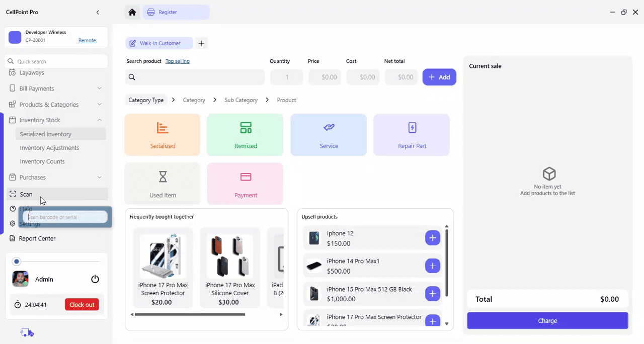This screenshot has height=344, width=644.
Task: Click the clock timer icon
Action: pos(18,305)
